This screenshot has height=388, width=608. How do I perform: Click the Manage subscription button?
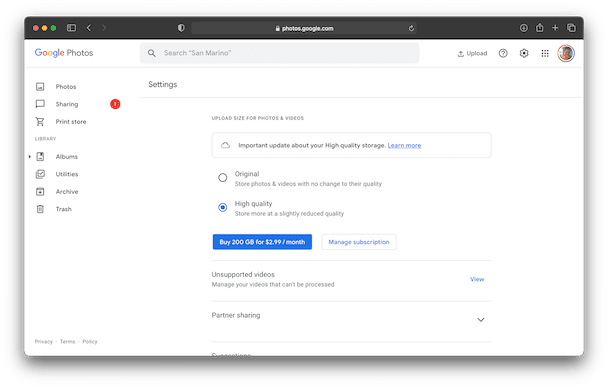point(359,242)
